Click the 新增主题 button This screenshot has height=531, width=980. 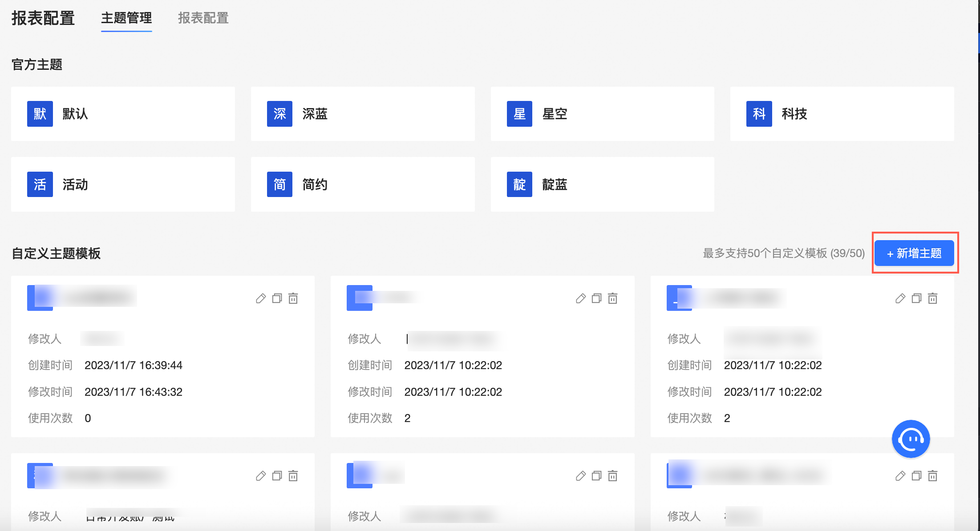[x=914, y=253]
